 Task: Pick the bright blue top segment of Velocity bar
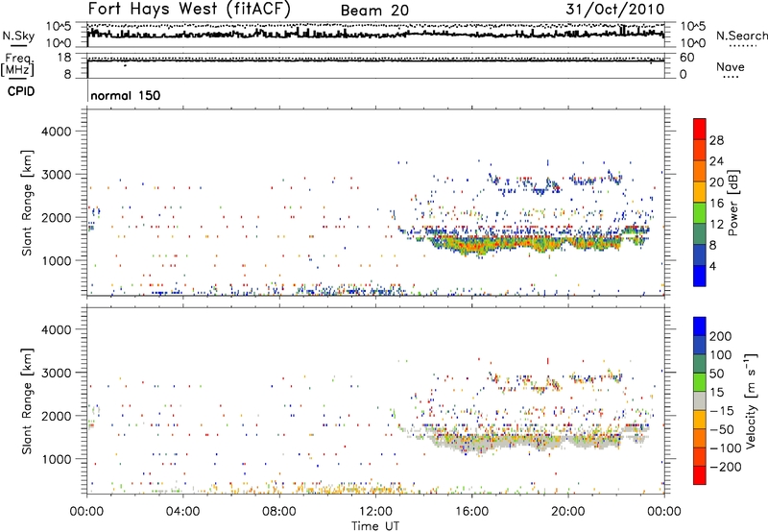point(700,326)
